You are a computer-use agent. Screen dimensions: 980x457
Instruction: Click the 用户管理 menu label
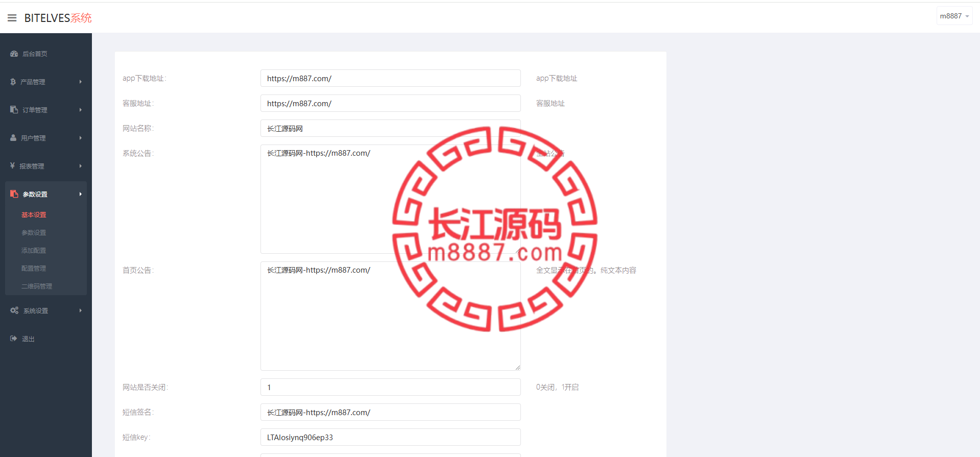tap(33, 138)
